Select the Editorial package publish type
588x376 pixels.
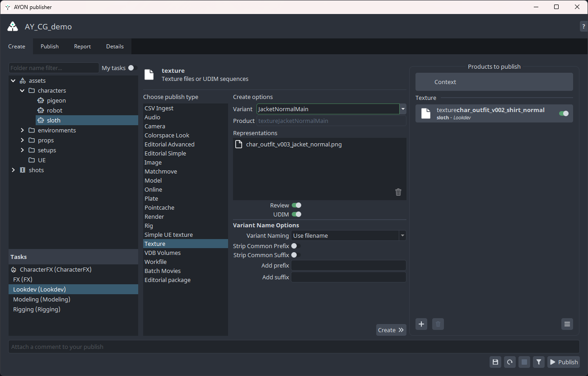(x=186, y=280)
